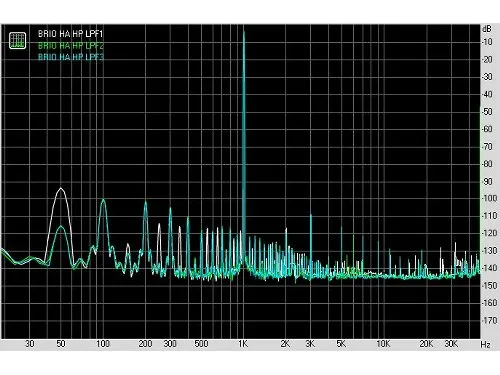
Task: Click the 2K frequency label
Action: pos(285,344)
